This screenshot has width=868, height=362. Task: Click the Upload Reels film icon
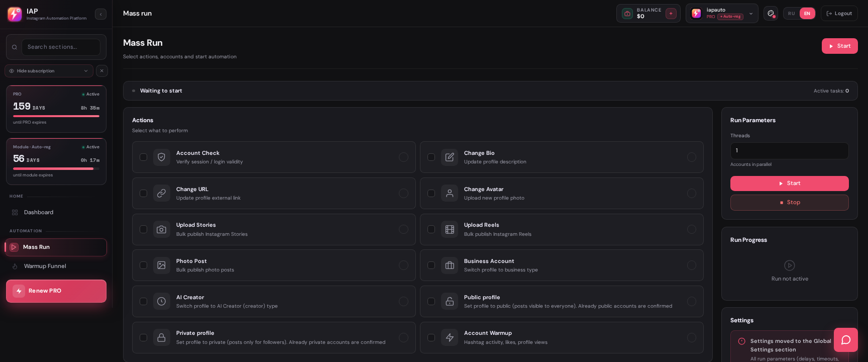point(450,229)
